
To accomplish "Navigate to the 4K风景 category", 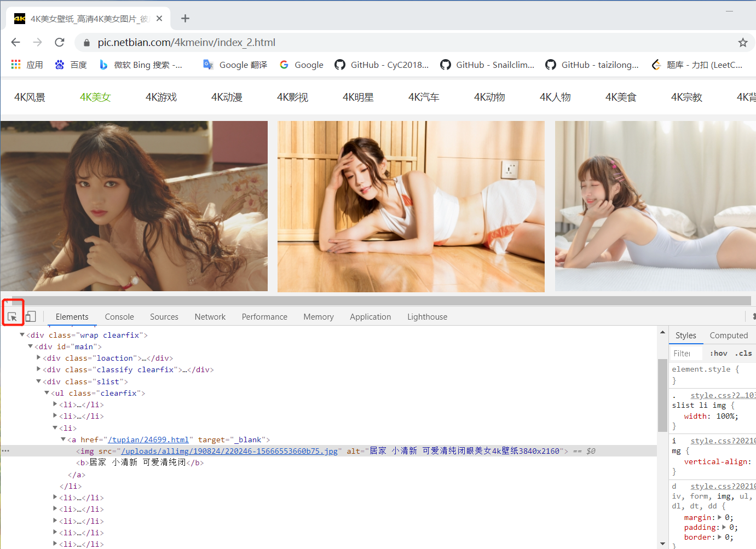I will click(x=30, y=96).
